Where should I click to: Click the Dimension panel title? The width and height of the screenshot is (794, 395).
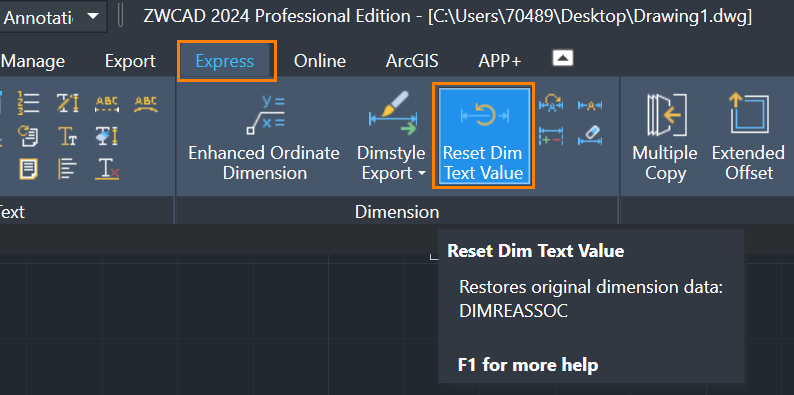pyautogui.click(x=397, y=212)
